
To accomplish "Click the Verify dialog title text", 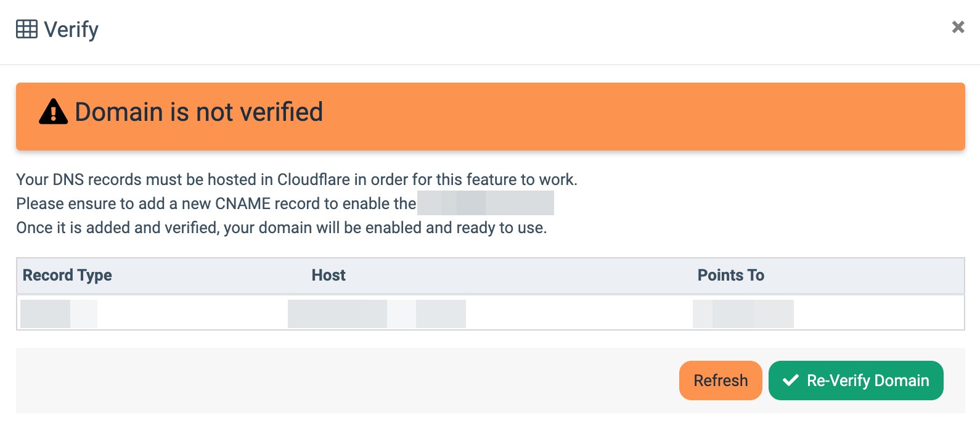I will coord(71,30).
